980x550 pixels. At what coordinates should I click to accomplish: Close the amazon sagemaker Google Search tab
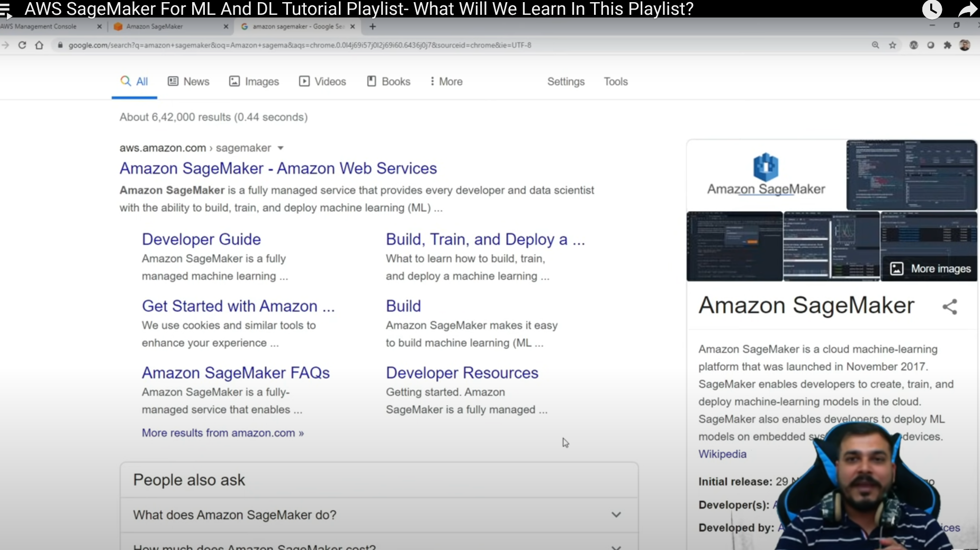point(353,26)
